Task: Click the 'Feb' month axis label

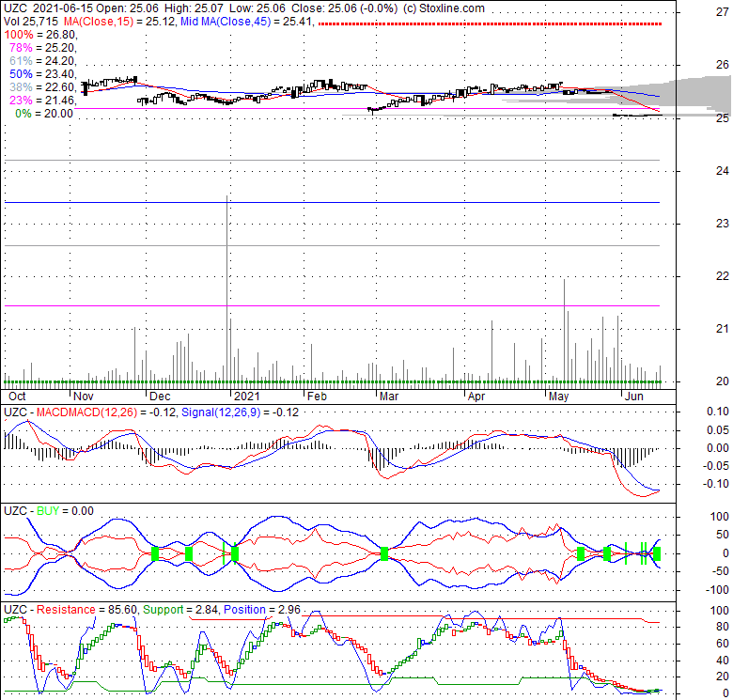Action: pos(317,397)
